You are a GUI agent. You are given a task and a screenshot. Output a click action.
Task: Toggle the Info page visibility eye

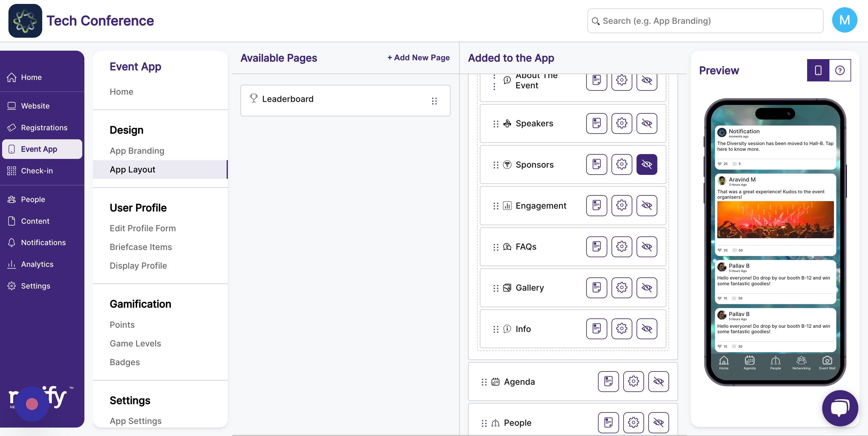[646, 329]
